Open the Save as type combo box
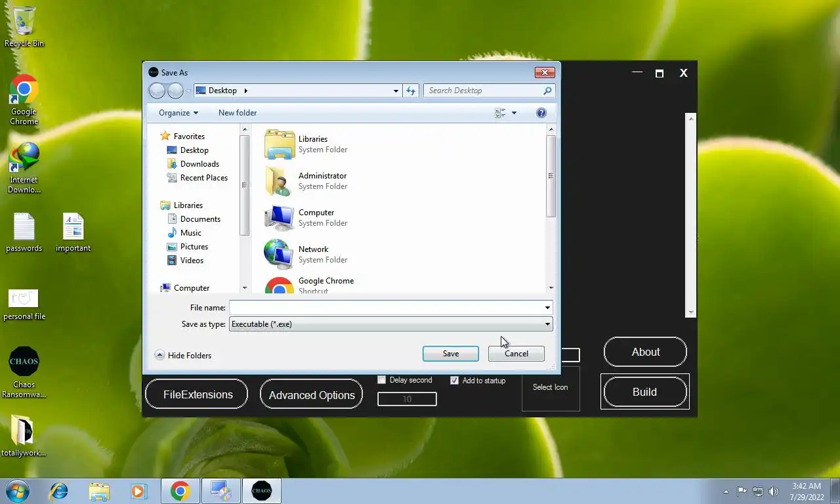 coord(390,324)
